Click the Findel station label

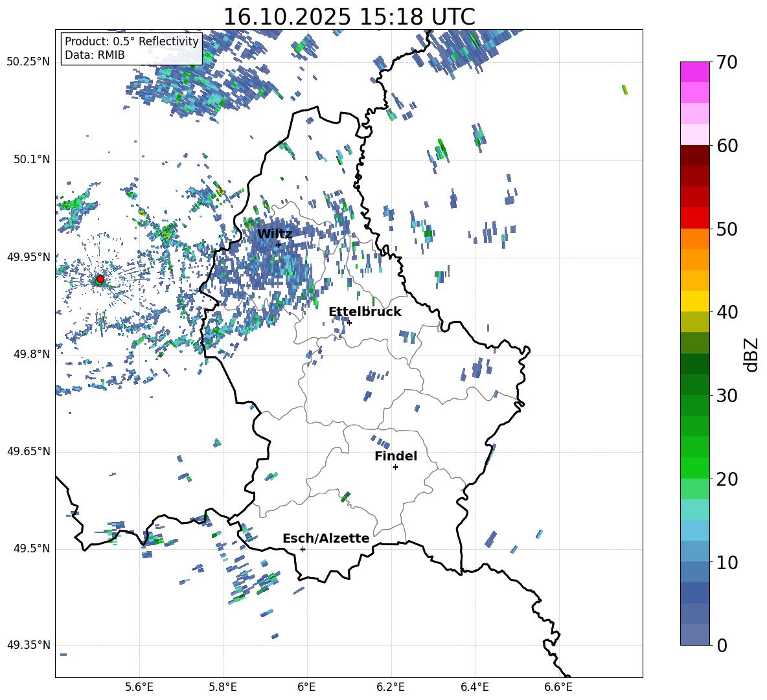click(x=396, y=456)
